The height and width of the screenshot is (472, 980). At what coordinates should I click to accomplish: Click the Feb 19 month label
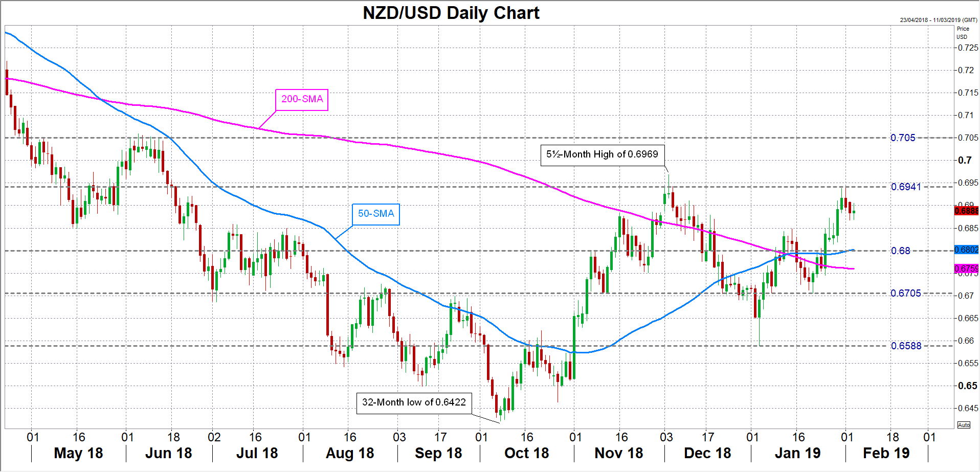886,454
